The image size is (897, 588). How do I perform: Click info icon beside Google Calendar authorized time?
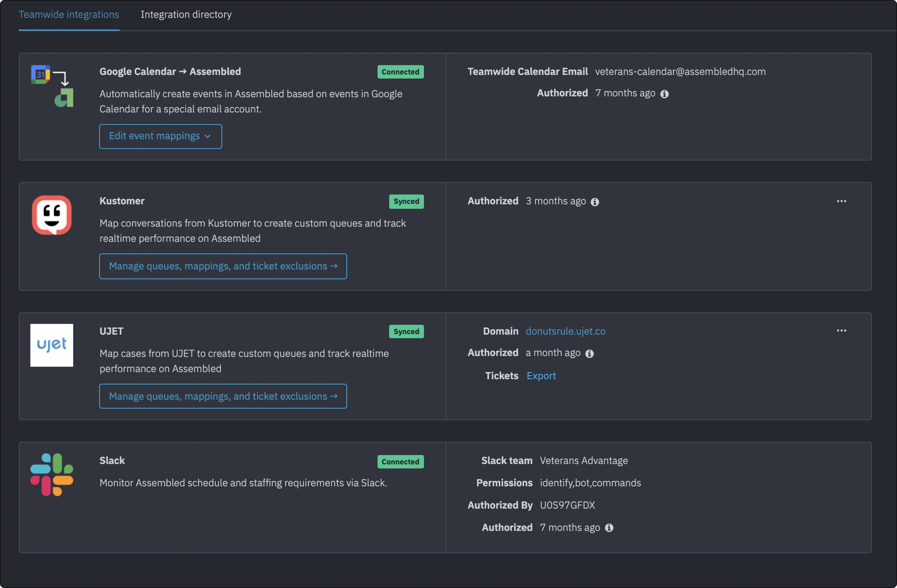665,94
